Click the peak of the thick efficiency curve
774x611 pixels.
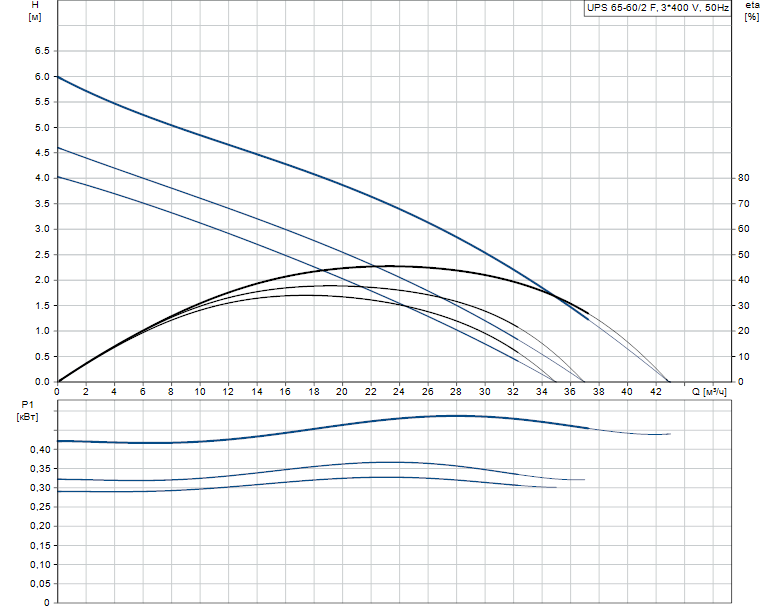click(388, 266)
